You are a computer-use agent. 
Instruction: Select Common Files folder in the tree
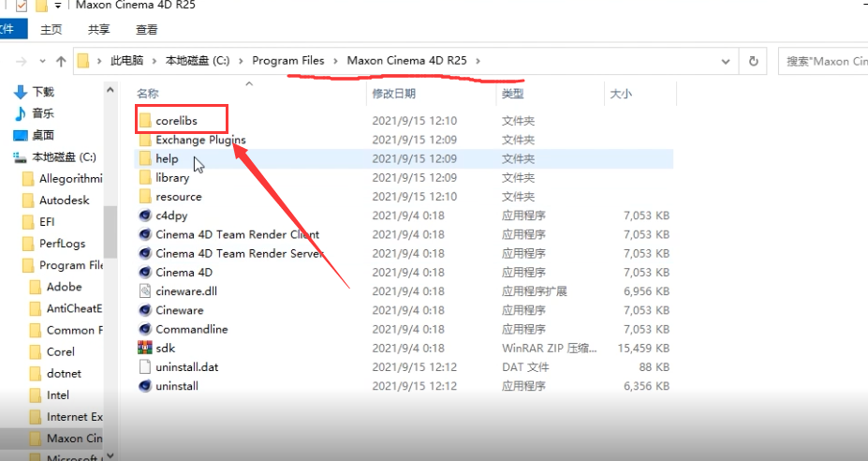coord(66,330)
